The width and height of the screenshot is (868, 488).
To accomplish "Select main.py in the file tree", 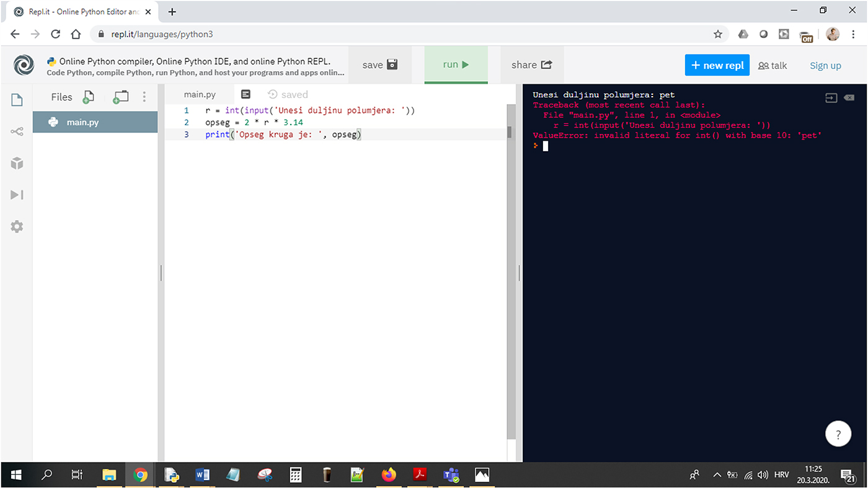I will (x=95, y=122).
